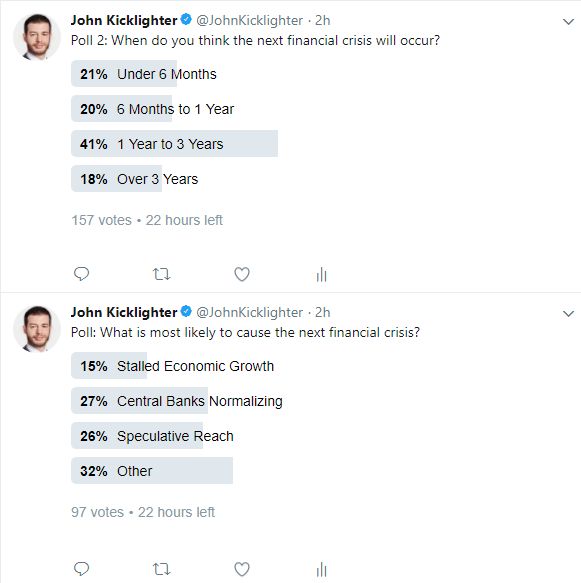Select the Over 3 Years poll option
Viewport: 581px width, 583px height.
coord(135,178)
